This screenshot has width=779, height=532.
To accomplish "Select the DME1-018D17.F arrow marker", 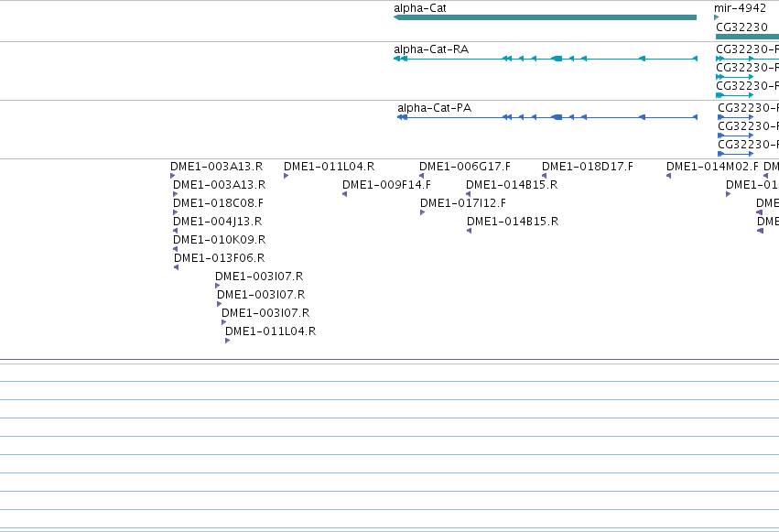I will point(544,176).
